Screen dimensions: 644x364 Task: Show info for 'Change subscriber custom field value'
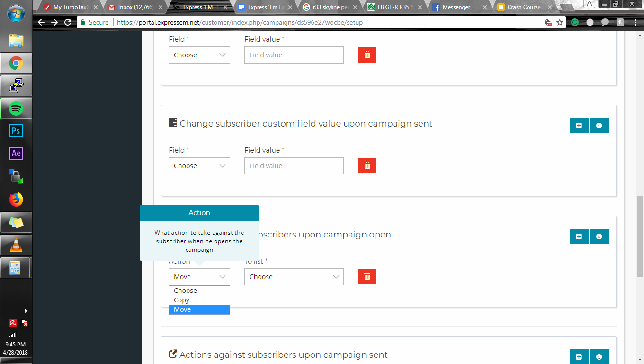click(x=599, y=126)
